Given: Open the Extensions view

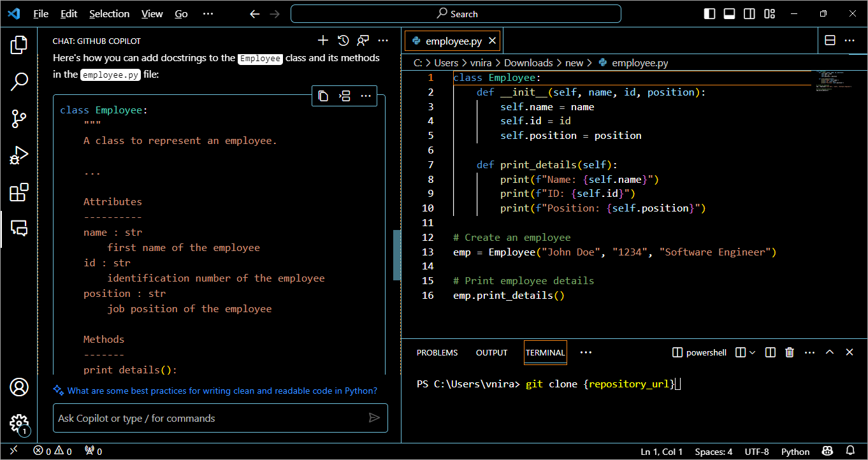Looking at the screenshot, I should 19,192.
